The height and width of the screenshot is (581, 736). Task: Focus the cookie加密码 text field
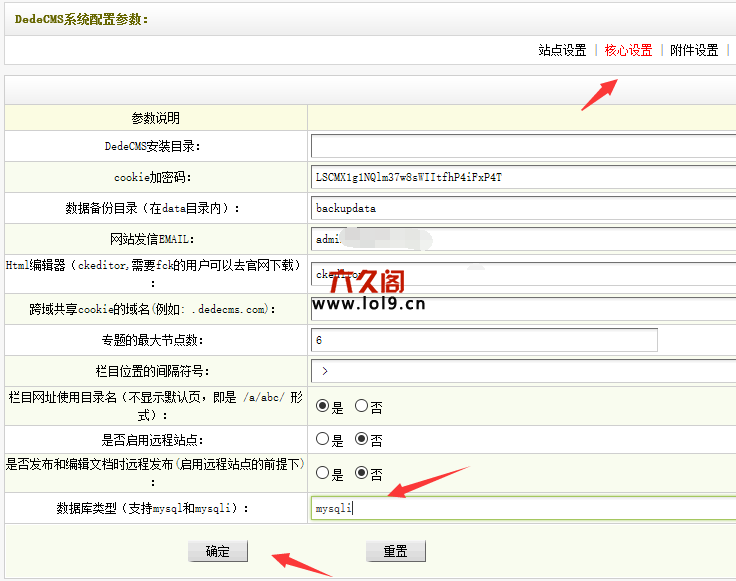523,177
